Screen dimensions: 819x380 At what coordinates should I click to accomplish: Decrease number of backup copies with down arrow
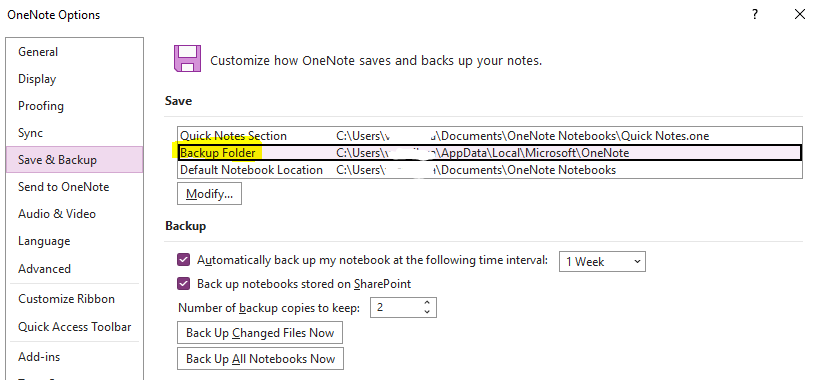(x=427, y=312)
